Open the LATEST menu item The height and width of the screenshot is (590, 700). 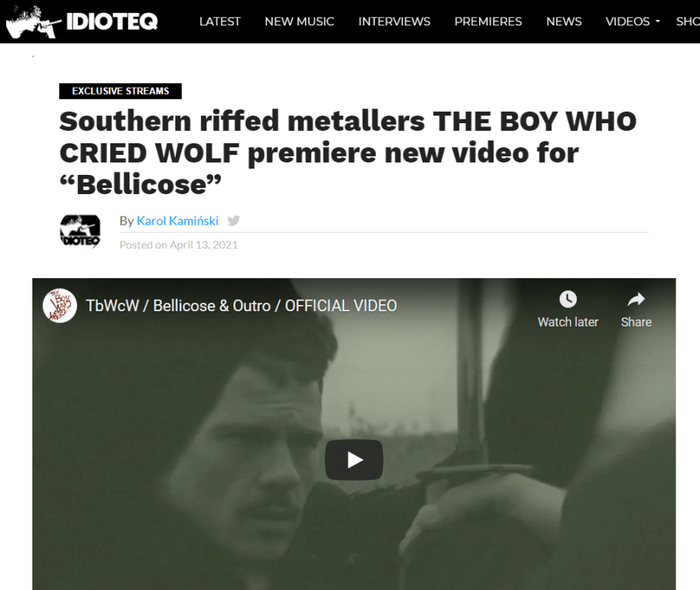pyautogui.click(x=219, y=22)
